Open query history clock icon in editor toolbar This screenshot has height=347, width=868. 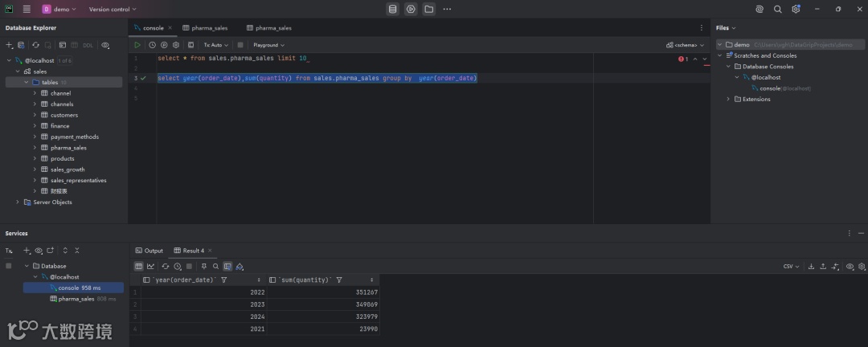click(152, 45)
